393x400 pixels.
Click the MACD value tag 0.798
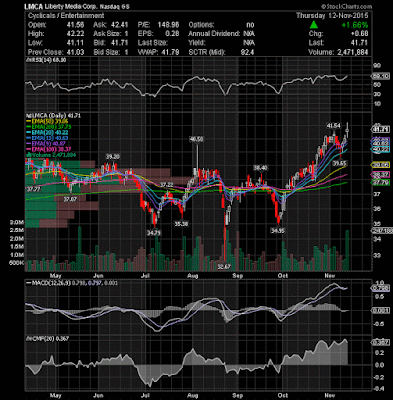point(380,289)
